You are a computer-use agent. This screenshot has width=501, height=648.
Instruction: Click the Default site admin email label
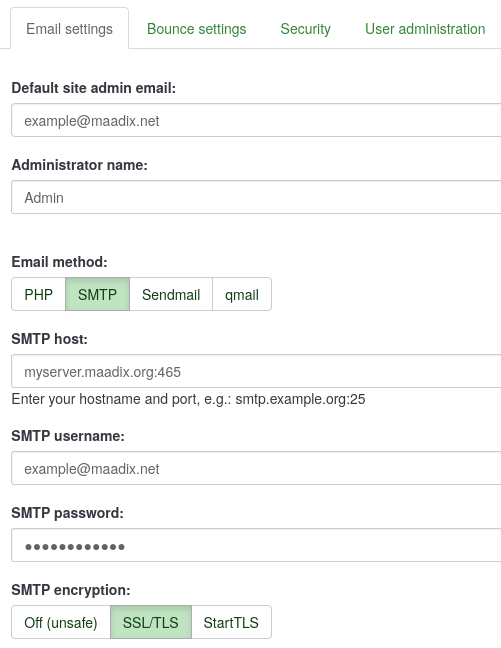94,88
